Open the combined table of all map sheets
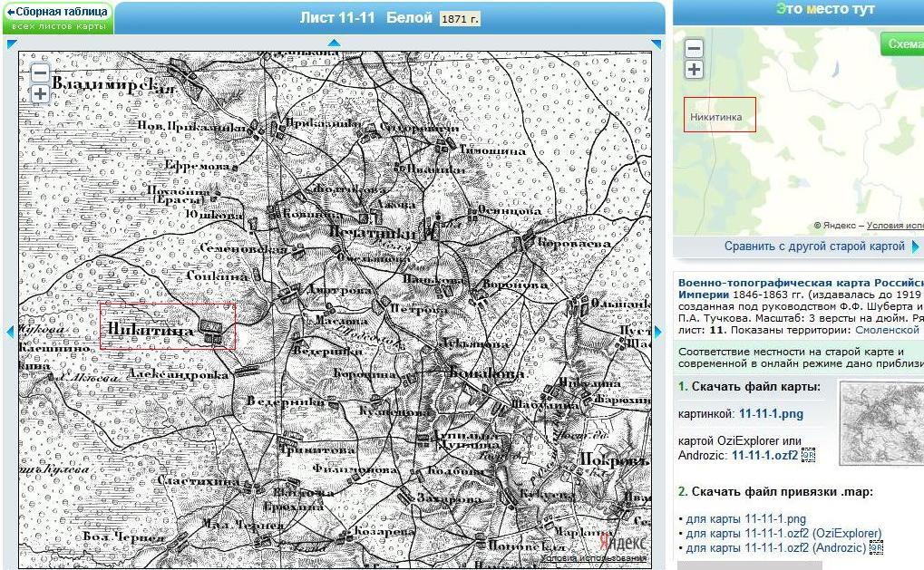This screenshot has width=924, height=570. click(58, 17)
